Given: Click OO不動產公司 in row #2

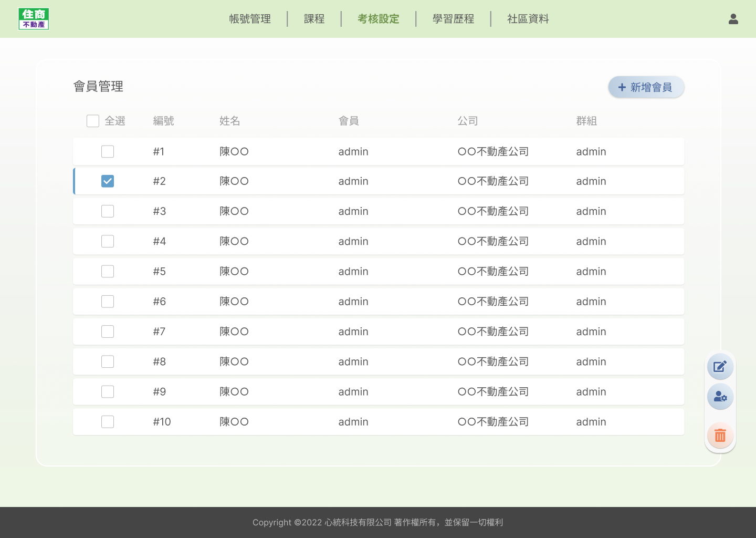Looking at the screenshot, I should tap(493, 181).
